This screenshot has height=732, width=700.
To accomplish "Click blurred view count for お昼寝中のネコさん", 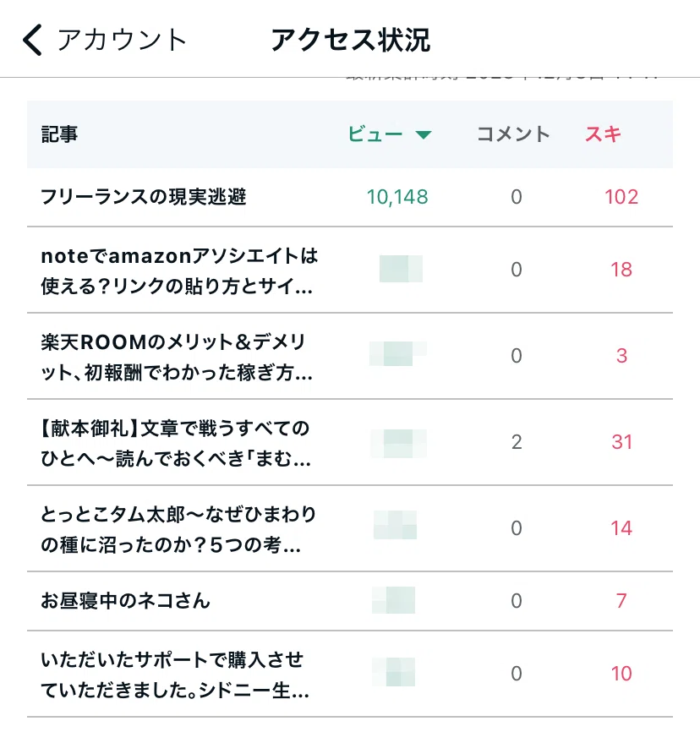I will [x=394, y=600].
